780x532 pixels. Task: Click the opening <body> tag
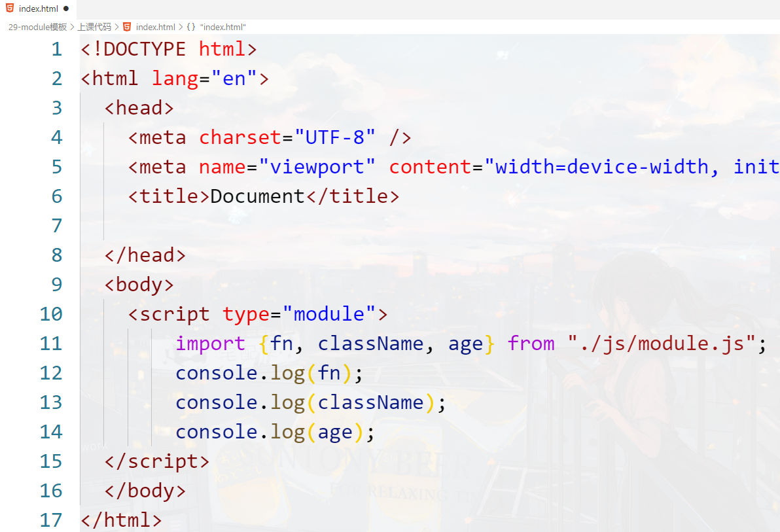(x=139, y=285)
